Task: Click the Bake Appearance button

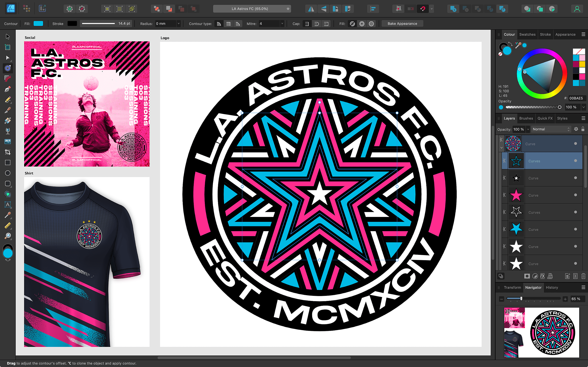Action: click(x=402, y=24)
